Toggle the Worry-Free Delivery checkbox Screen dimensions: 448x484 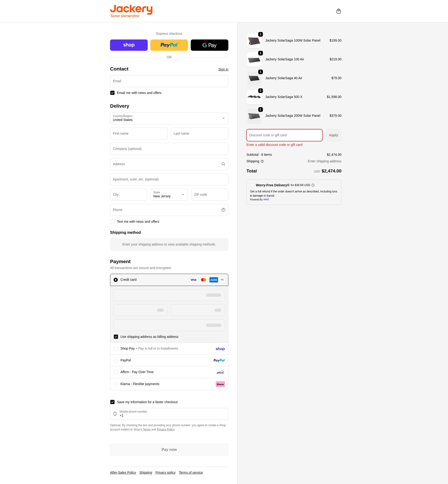point(252,185)
